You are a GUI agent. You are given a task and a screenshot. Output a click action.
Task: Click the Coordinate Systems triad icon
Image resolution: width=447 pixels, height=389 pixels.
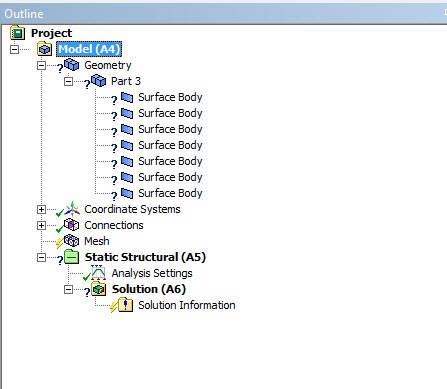tap(72, 209)
